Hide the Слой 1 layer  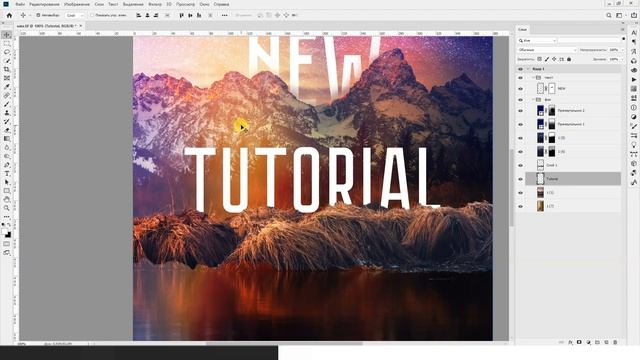(520, 165)
